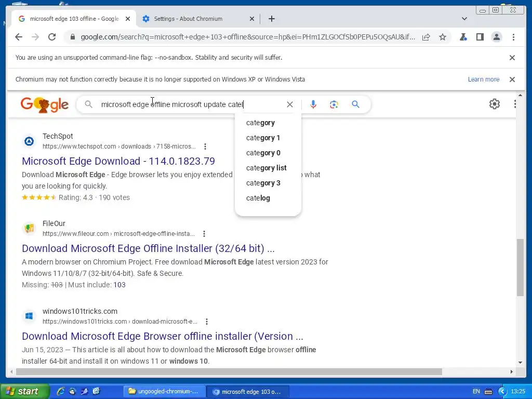Click the Google logo
The width and height of the screenshot is (532, 399).
point(45,105)
